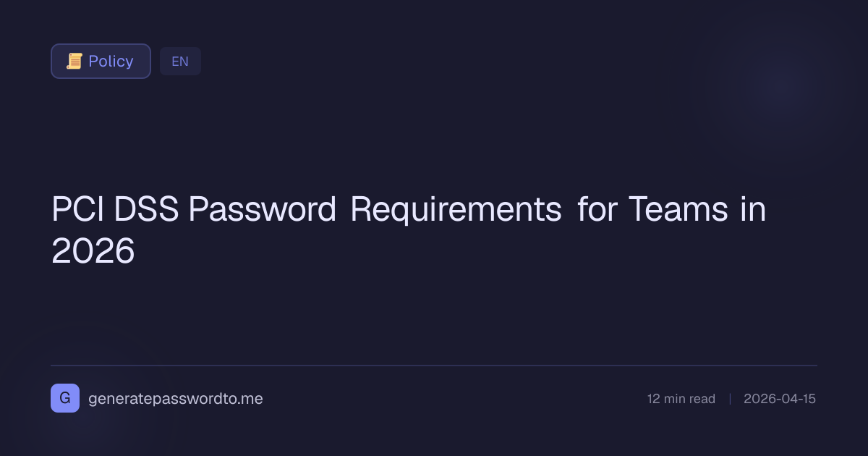Image resolution: width=868 pixels, height=456 pixels.
Task: Click "PCI DSS" in the title
Action: 116,210
